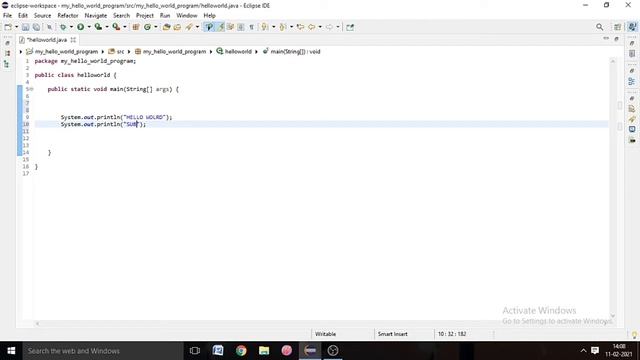Save the helloworld.java file

pyautogui.click(x=26, y=27)
